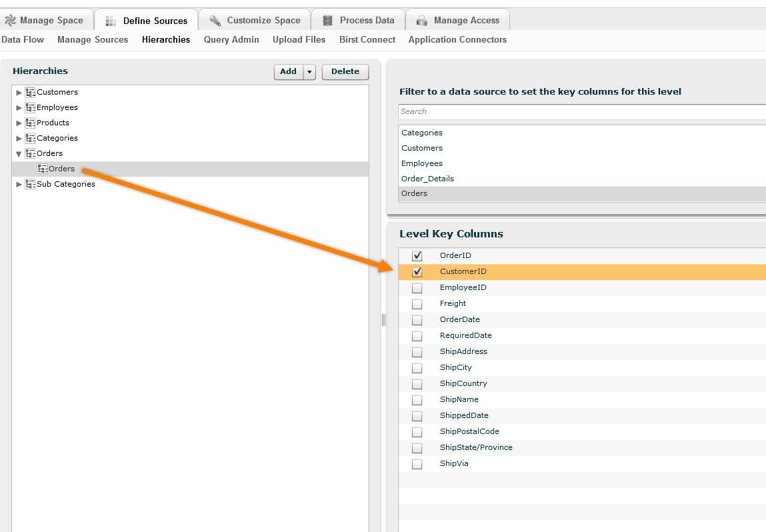Viewport: 766px width, 532px height.
Task: Open the Customize Space tab
Action: [x=255, y=19]
